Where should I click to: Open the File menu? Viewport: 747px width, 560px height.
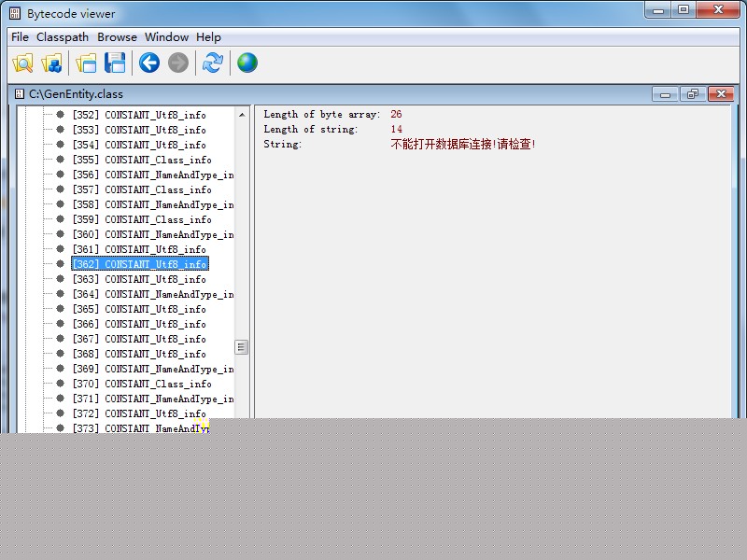point(20,37)
